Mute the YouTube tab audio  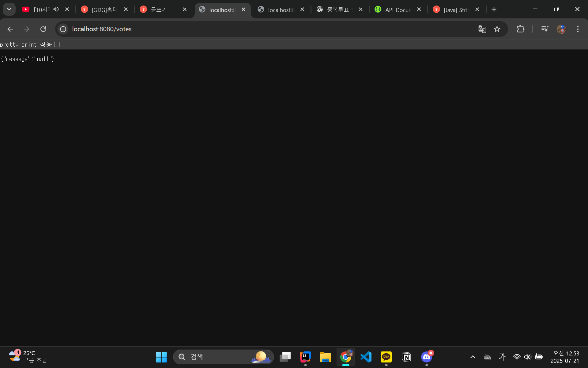56,10
